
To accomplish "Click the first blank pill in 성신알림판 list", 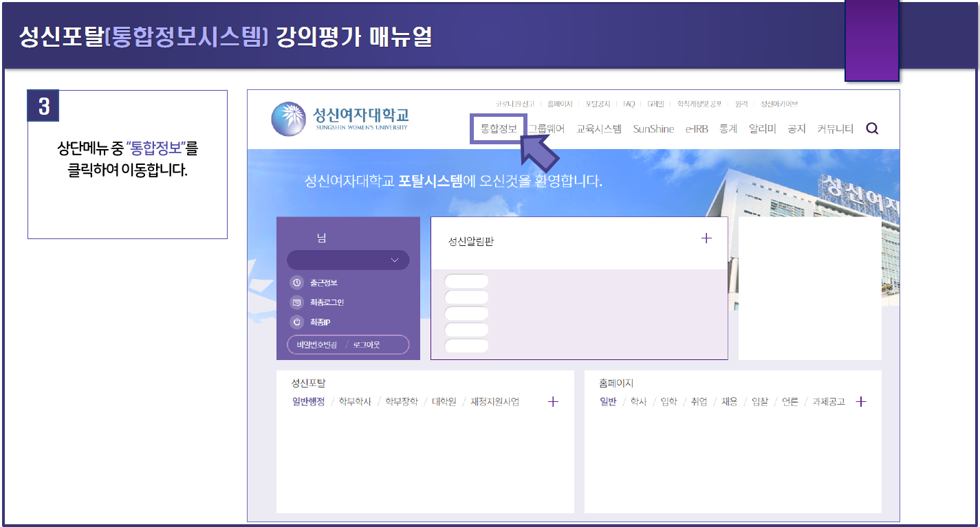I will click(x=466, y=281).
